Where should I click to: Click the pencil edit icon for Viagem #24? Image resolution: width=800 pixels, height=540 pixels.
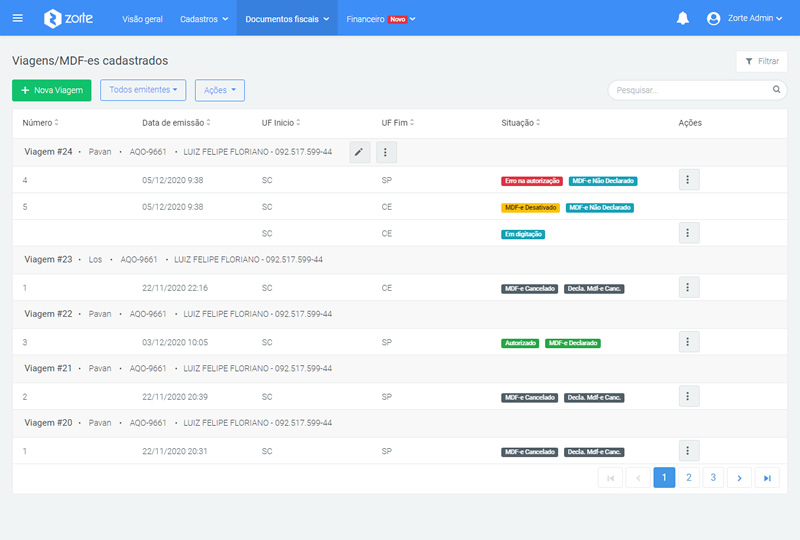[360, 152]
